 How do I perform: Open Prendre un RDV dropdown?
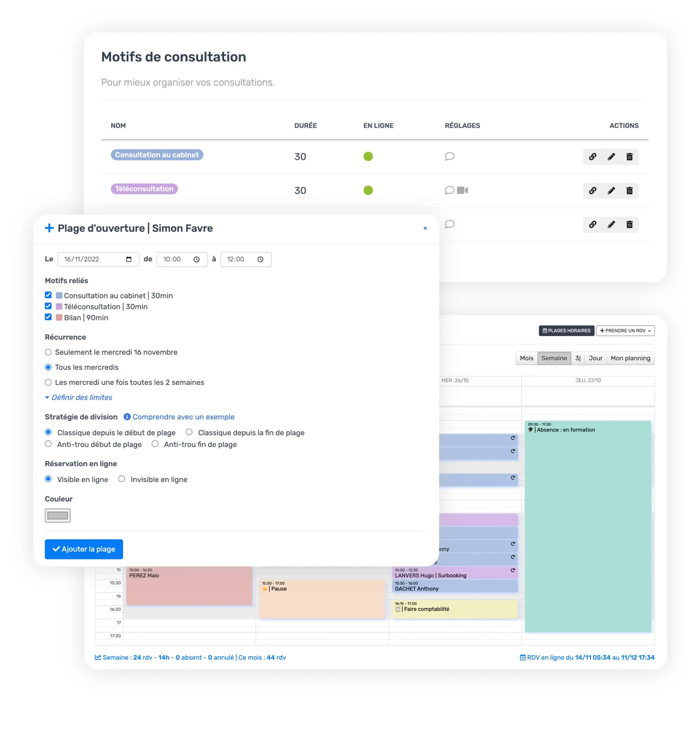click(x=625, y=331)
